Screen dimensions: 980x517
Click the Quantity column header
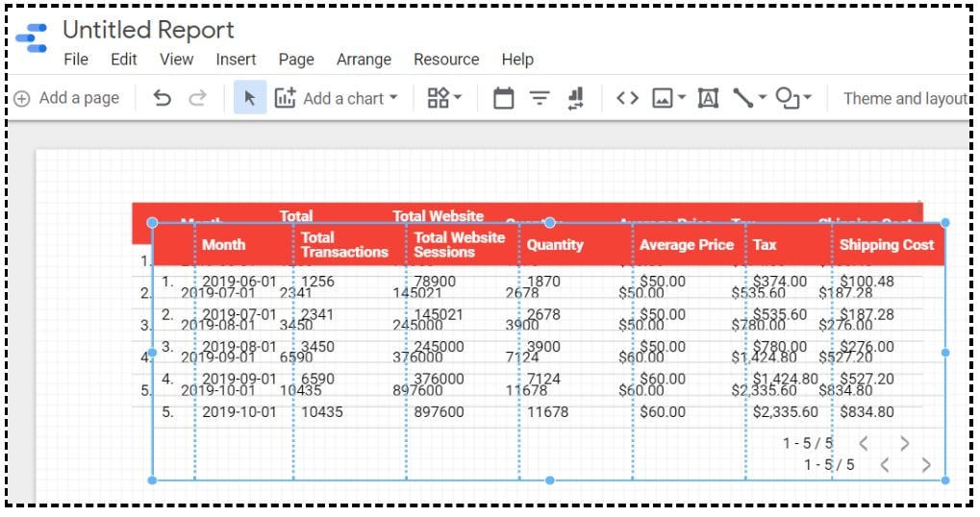[555, 245]
